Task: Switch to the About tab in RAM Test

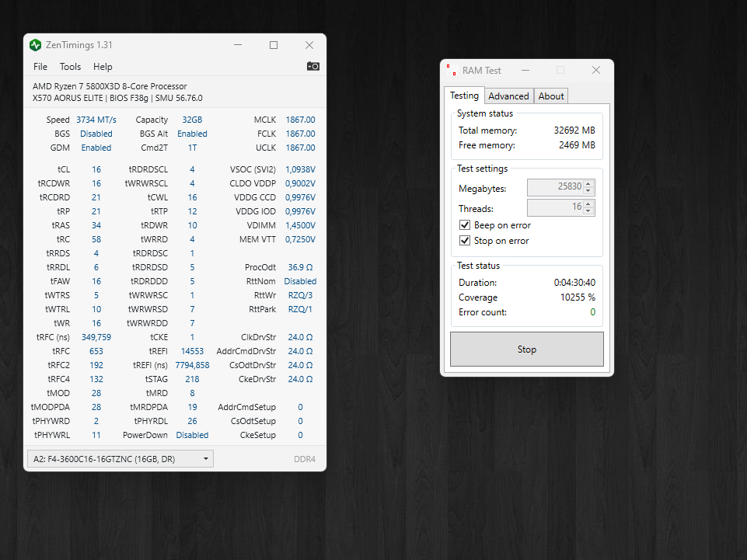Action: click(550, 96)
